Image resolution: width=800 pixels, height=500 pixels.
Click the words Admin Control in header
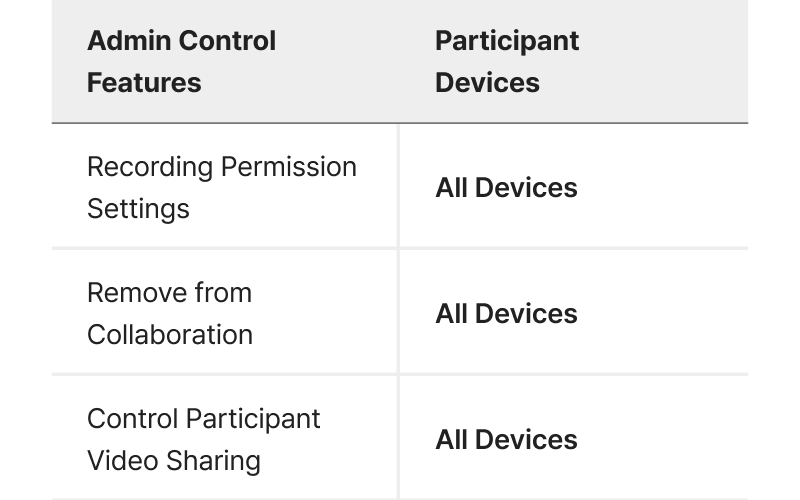click(181, 41)
